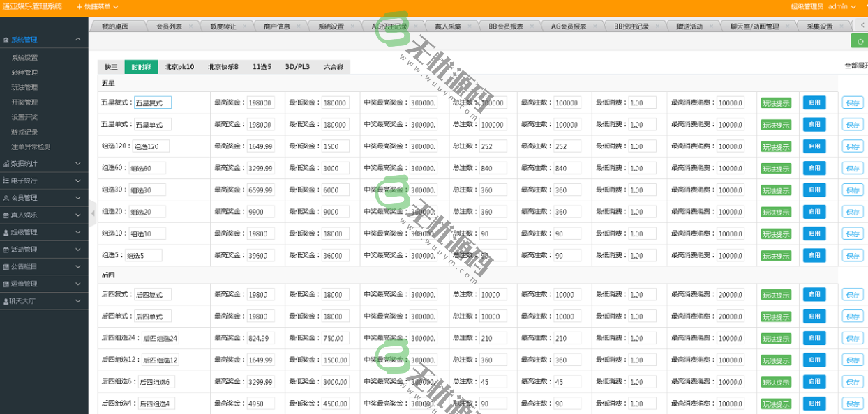The image size is (868, 414).
Task: Click the plus icon beside 快捷菜单
Action: (80, 6)
